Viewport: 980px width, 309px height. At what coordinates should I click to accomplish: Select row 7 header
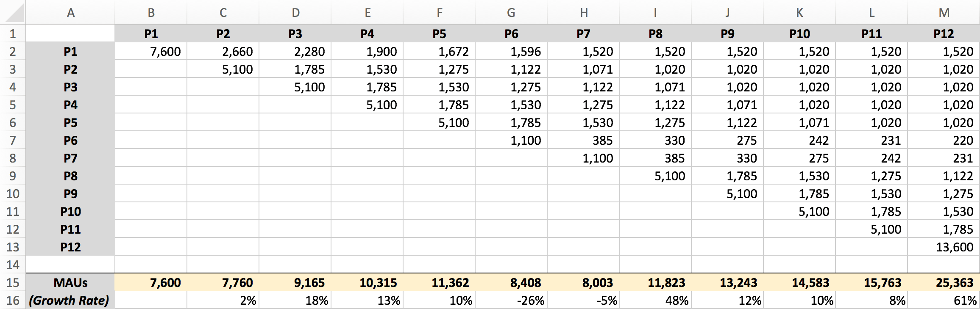tap(13, 140)
